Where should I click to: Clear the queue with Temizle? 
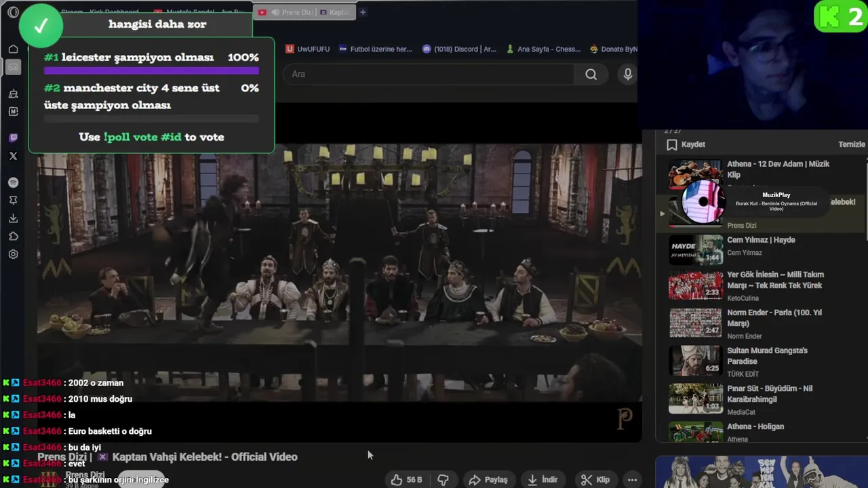tap(852, 144)
